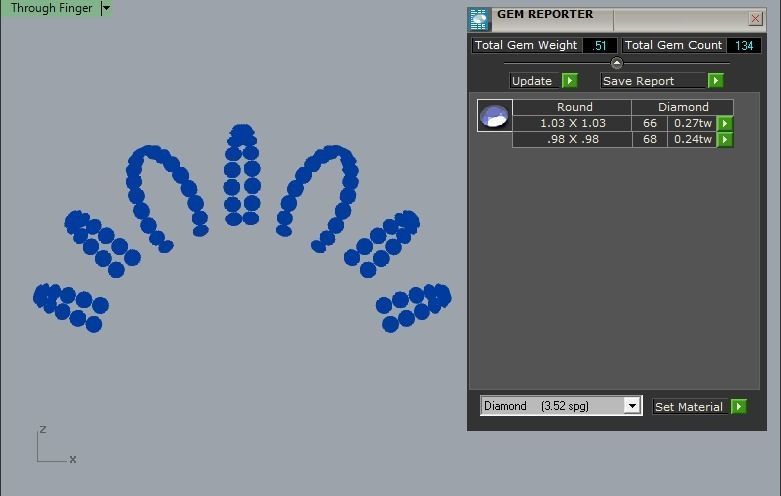Click green arrow beside Set Material
Image resolution: width=781 pixels, height=496 pixels.
tap(739, 406)
